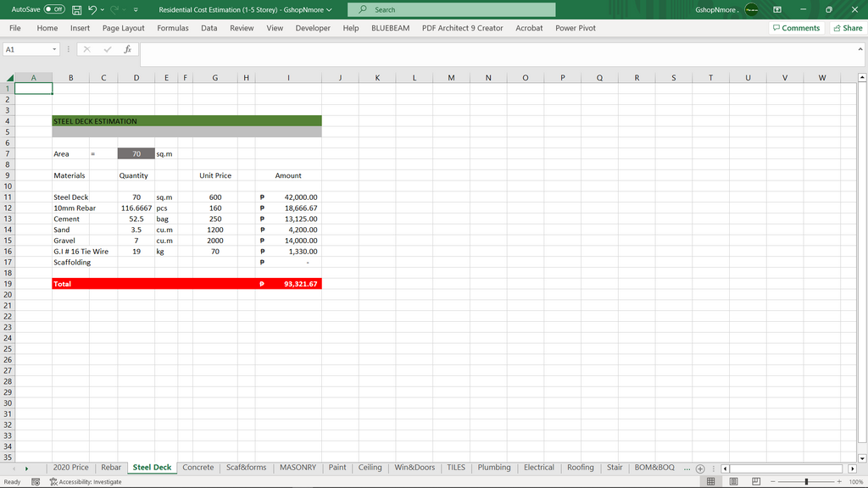868x488 pixels.
Task: Open the GshopNmore account avatar
Action: point(751,9)
